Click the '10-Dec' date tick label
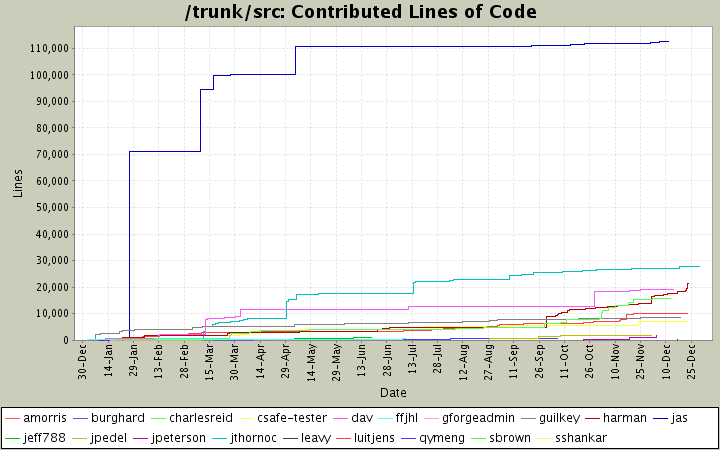Viewport: 720px width, 450px height. (x=666, y=362)
